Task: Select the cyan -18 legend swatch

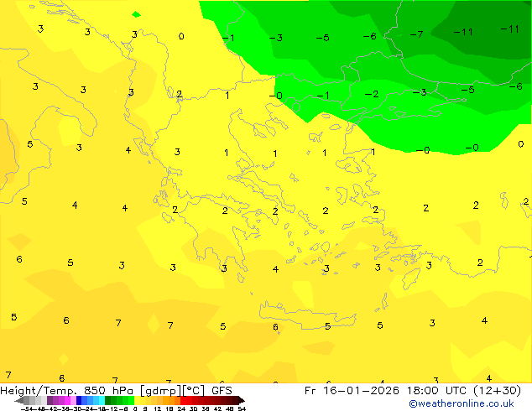Action: tap(102, 400)
